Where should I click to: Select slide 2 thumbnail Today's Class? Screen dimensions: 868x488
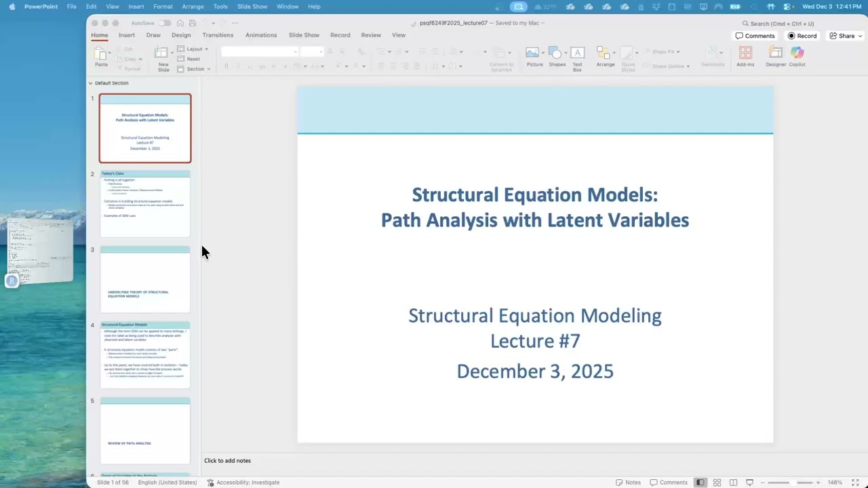(145, 204)
